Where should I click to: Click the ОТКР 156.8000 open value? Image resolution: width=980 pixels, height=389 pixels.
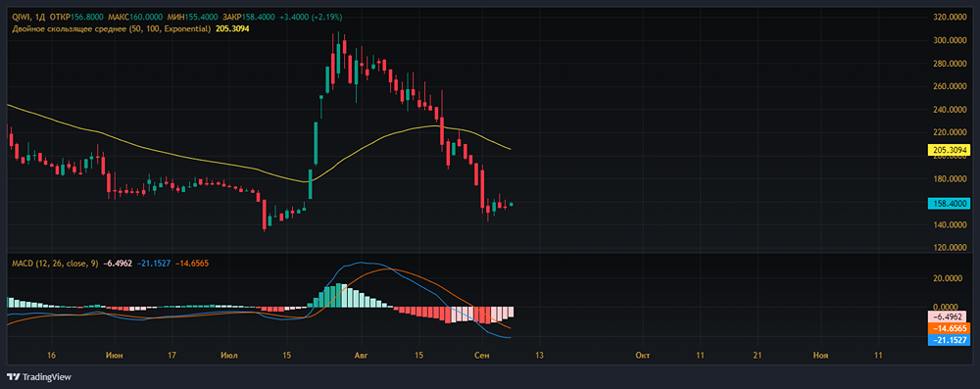[75, 17]
